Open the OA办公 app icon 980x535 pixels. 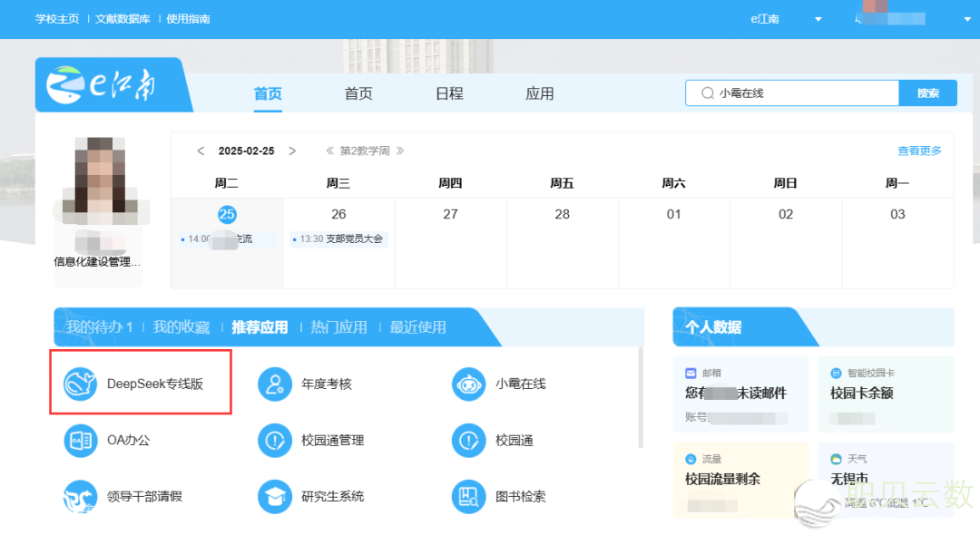pyautogui.click(x=81, y=440)
